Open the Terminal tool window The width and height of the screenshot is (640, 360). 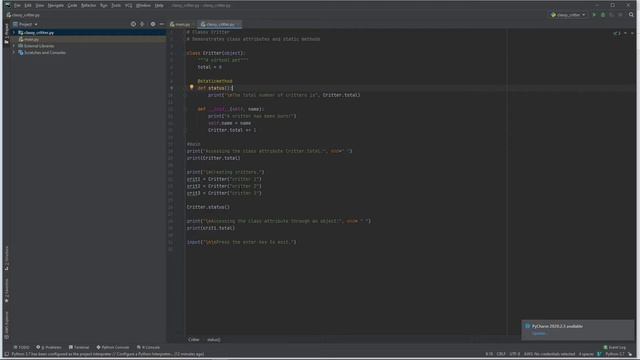[79, 347]
